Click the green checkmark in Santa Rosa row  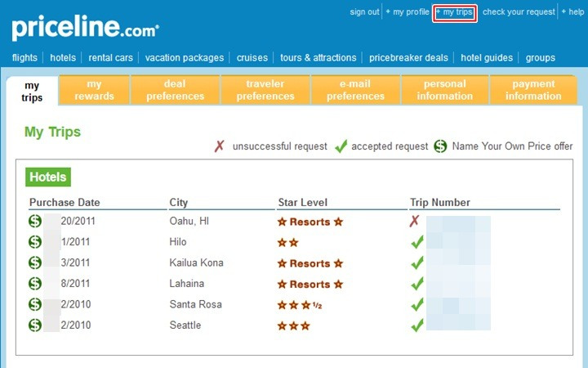417,304
